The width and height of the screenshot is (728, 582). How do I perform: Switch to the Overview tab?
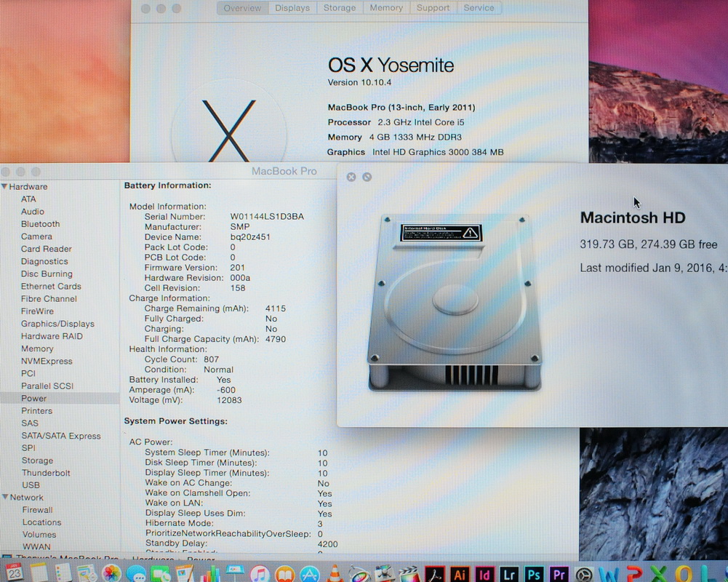[242, 8]
